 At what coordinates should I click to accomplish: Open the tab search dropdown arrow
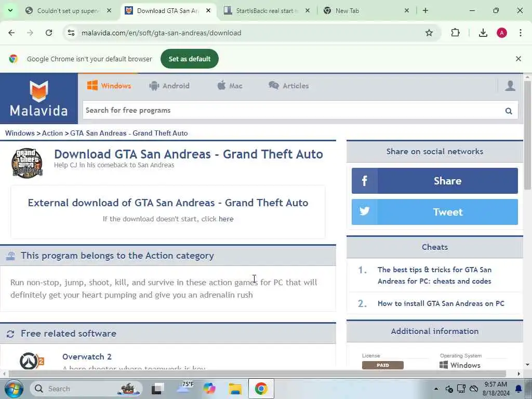click(x=10, y=10)
